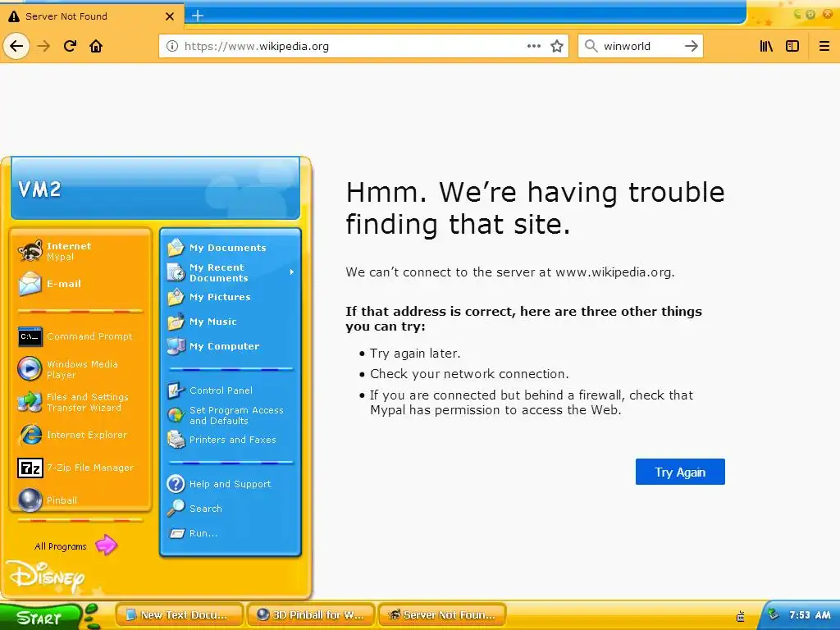This screenshot has width=840, height=630.
Task: Open Printers and Faxes
Action: (231, 440)
